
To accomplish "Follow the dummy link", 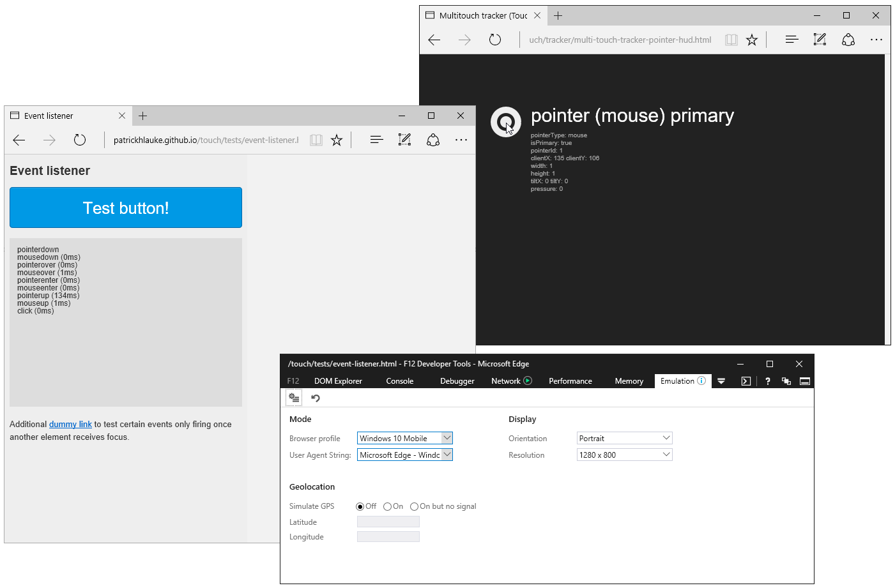I will 70,425.
